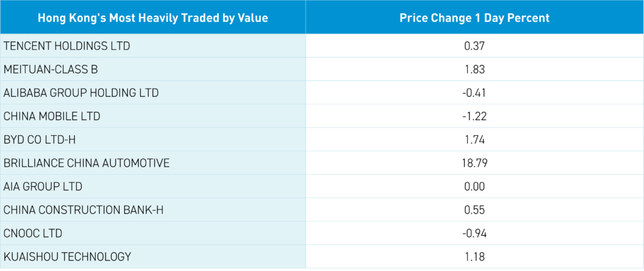
Task: Click Tencent's 0.37 price change value
Action: click(474, 46)
